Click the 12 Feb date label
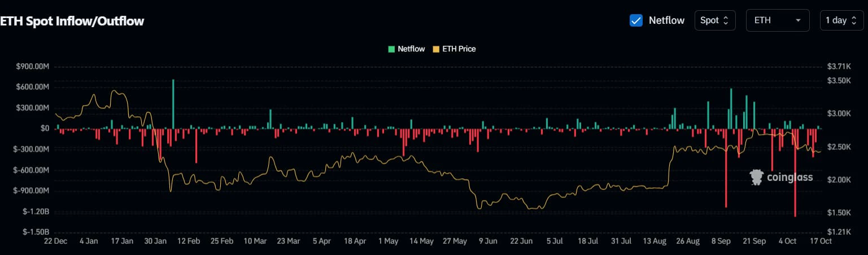868x255 pixels. coord(189,241)
